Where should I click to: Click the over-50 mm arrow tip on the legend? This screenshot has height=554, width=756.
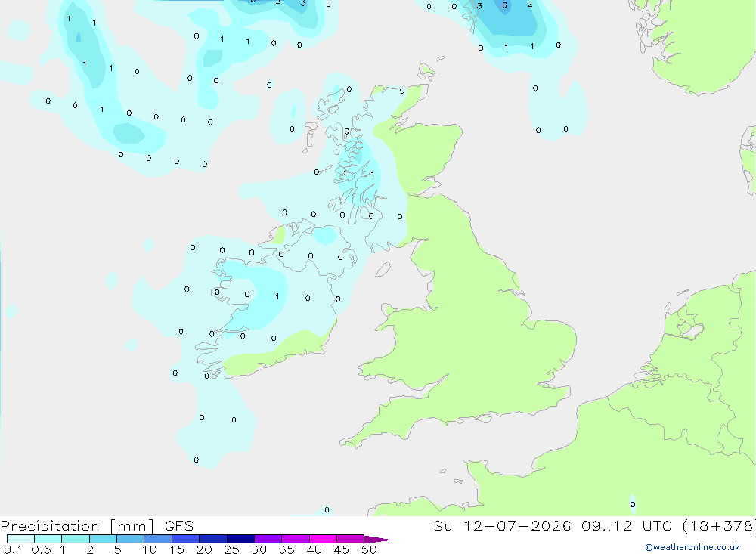[378, 539]
